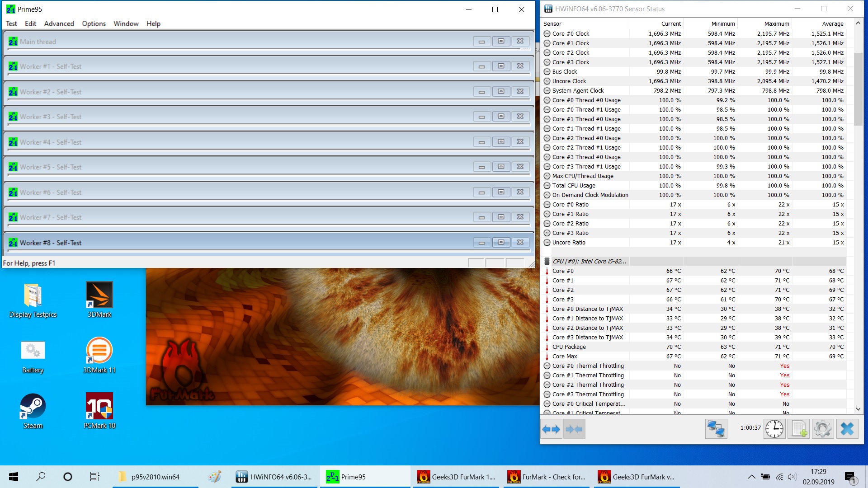Viewport: 868px width, 488px height.
Task: Open the Advanced menu in Prime95
Action: 59,23
